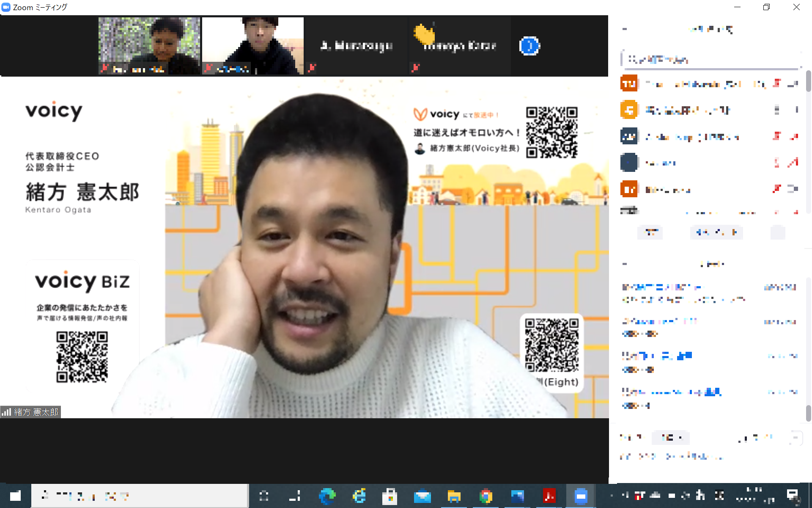Open Microsoft Edge from the taskbar

click(327, 496)
